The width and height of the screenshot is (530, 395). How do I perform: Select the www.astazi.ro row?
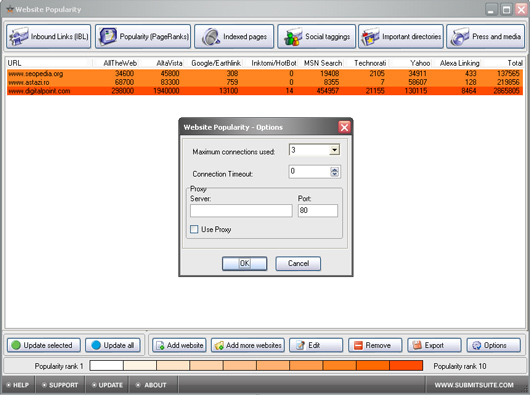point(265,82)
